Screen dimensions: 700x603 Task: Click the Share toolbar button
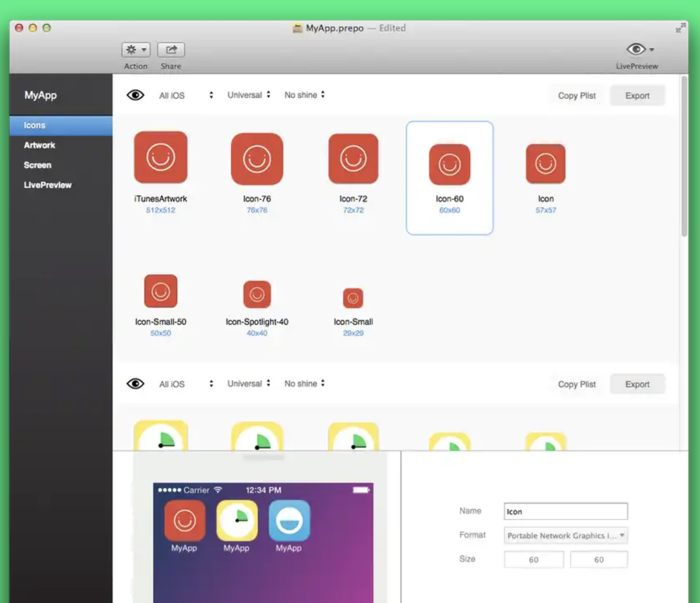click(x=171, y=50)
